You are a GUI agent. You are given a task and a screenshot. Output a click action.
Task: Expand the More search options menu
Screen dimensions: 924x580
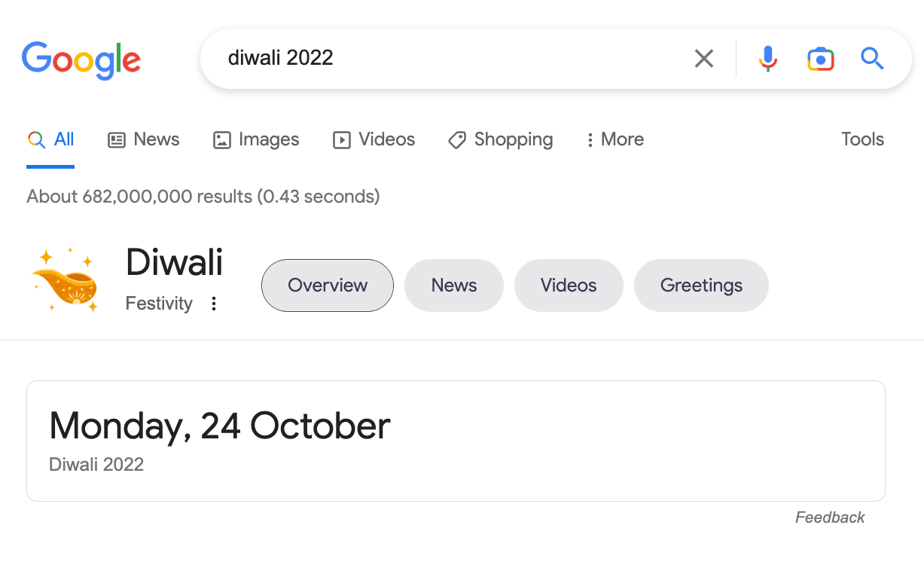point(614,139)
